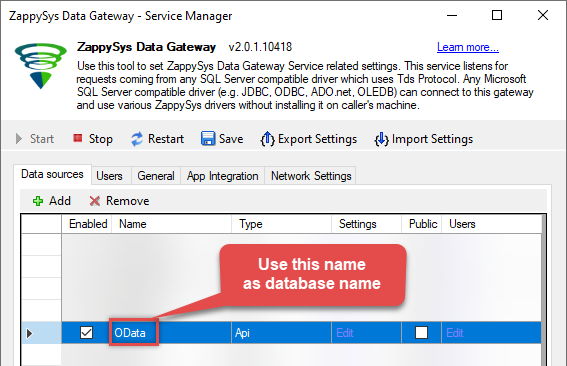The width and height of the screenshot is (567, 366).
Task: Sort by the Name column header
Action: [172, 224]
